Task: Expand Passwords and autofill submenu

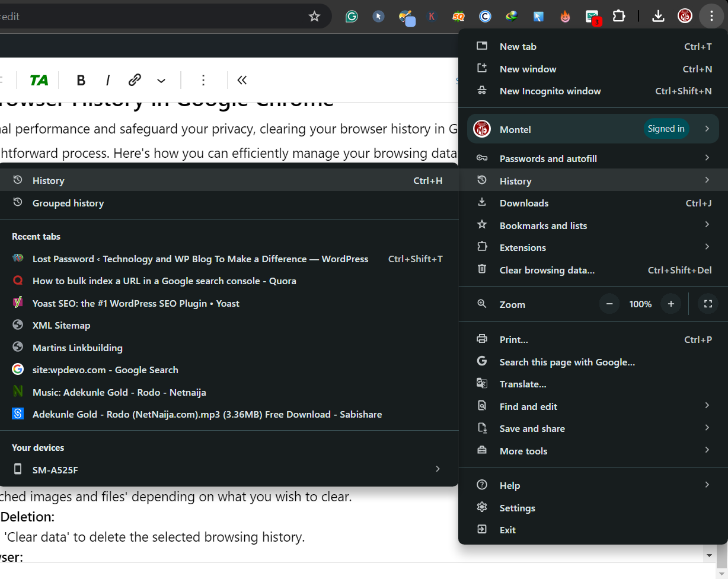Action: (593, 158)
